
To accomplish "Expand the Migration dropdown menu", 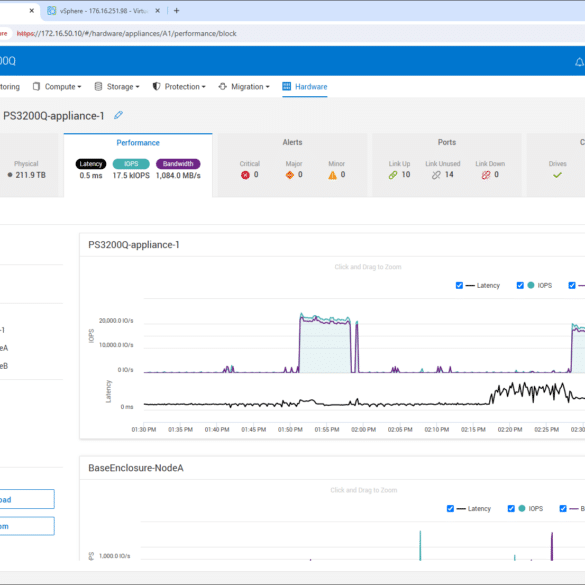I will click(244, 87).
